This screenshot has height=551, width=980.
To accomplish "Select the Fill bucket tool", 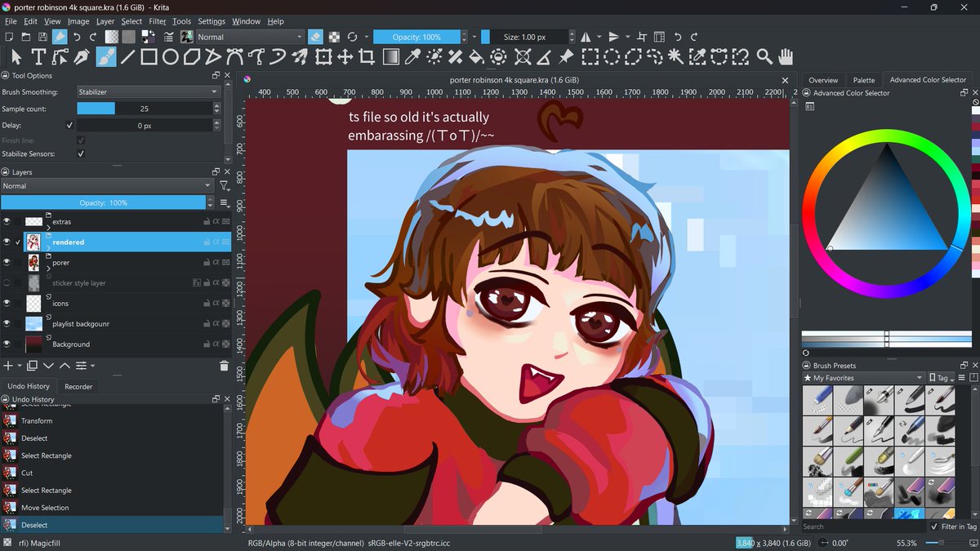I will point(477,56).
